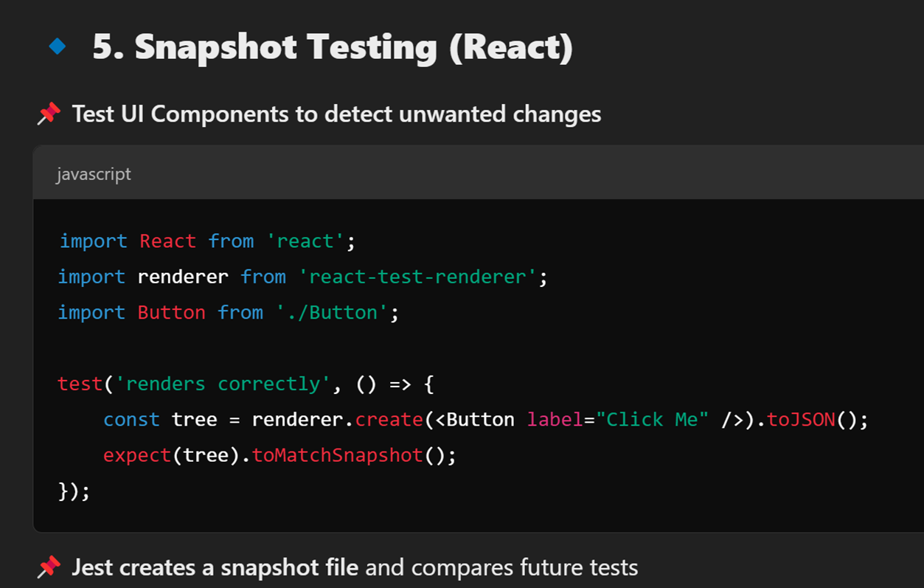Click the pushpin icon beside Test UI Components

point(49,114)
